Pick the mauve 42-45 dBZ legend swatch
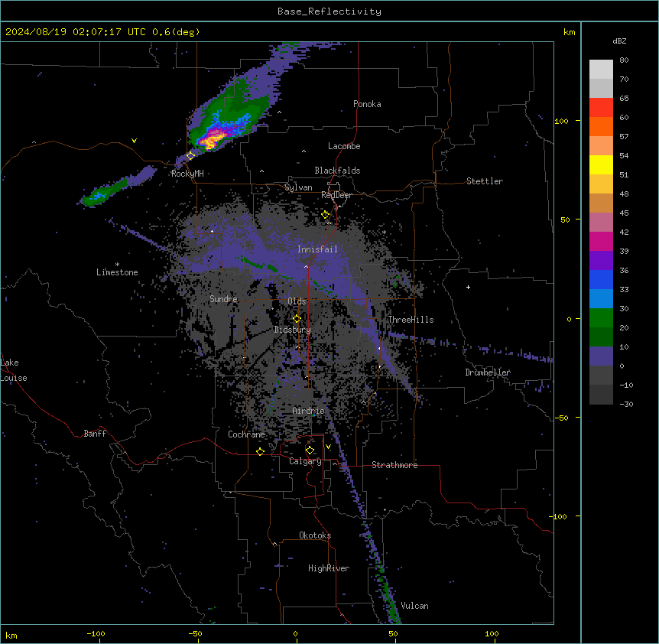The width and height of the screenshot is (659, 644). click(601, 223)
